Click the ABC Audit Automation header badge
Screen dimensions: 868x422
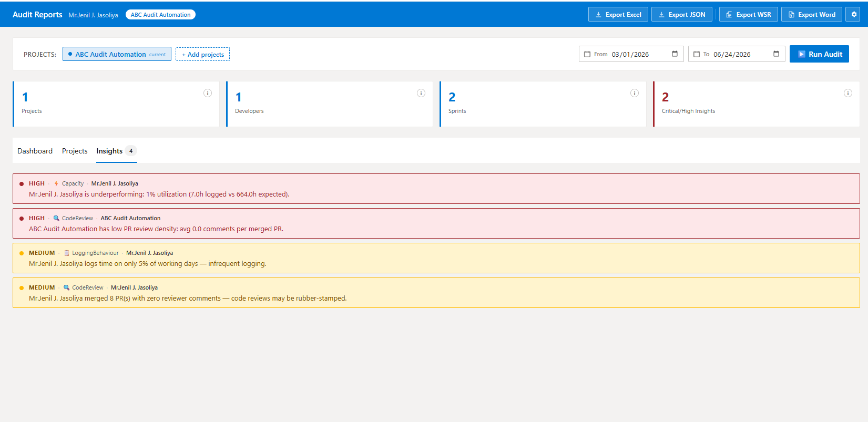click(x=160, y=15)
